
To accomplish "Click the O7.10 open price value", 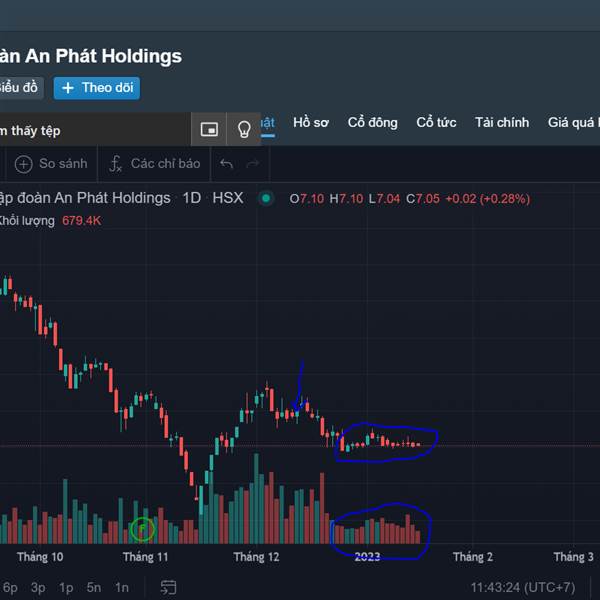I will (x=307, y=199).
